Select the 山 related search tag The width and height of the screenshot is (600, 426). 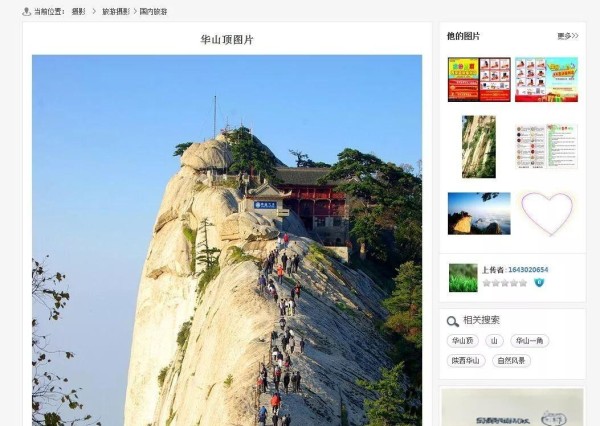(x=494, y=341)
